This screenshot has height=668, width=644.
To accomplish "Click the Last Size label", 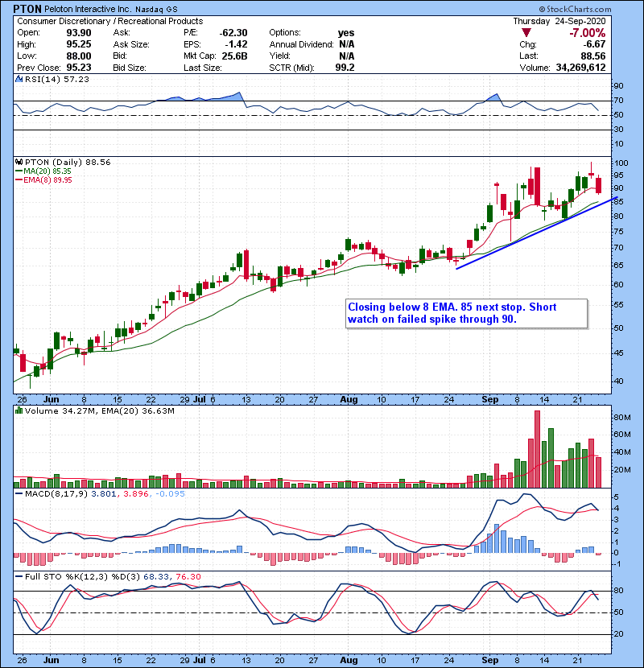I will [x=202, y=68].
